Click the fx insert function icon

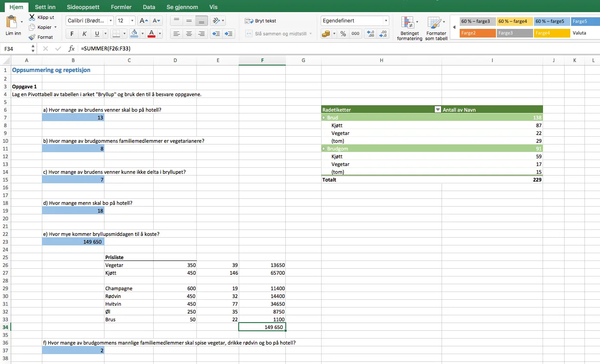(x=72, y=49)
